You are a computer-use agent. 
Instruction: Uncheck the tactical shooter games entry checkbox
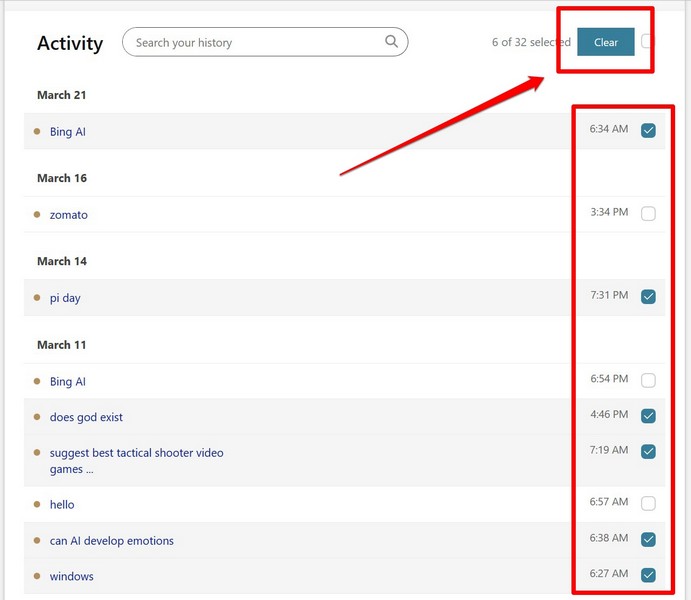coord(648,452)
